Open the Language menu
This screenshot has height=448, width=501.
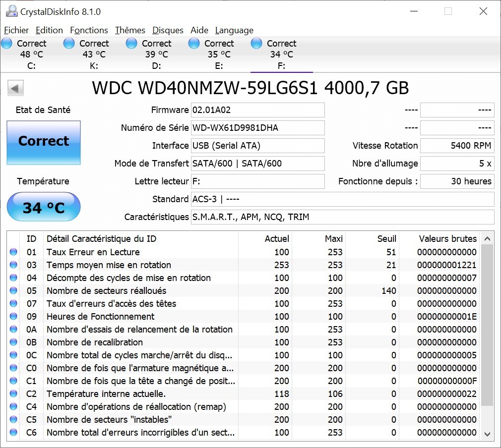tap(234, 30)
